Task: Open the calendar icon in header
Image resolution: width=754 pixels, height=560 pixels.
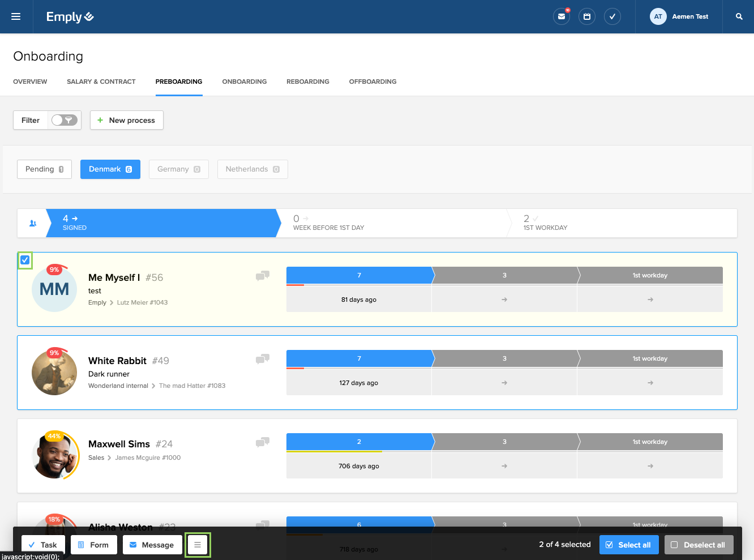Action: tap(587, 16)
